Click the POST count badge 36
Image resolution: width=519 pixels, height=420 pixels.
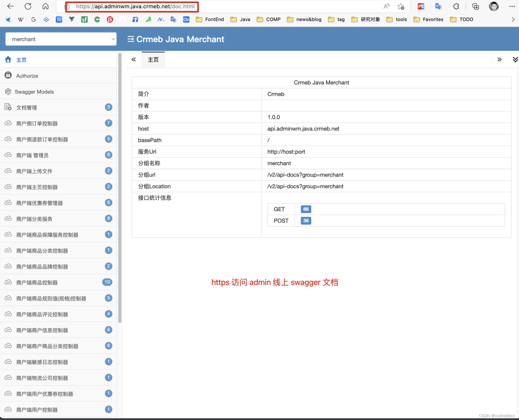pos(306,220)
